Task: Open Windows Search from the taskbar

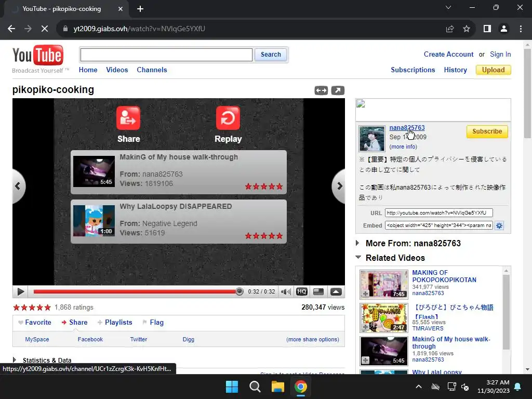Action: pyautogui.click(x=255, y=387)
